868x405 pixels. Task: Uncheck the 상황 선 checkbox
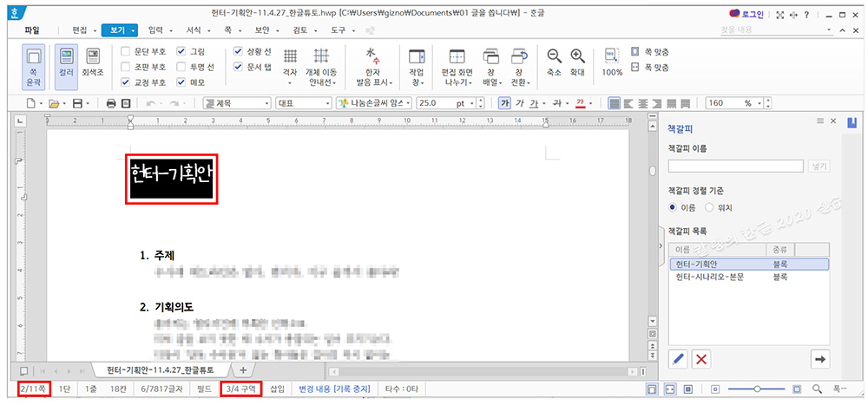(238, 51)
